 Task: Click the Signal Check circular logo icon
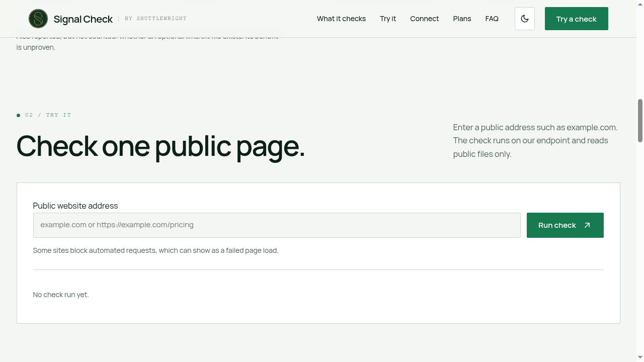(x=38, y=19)
